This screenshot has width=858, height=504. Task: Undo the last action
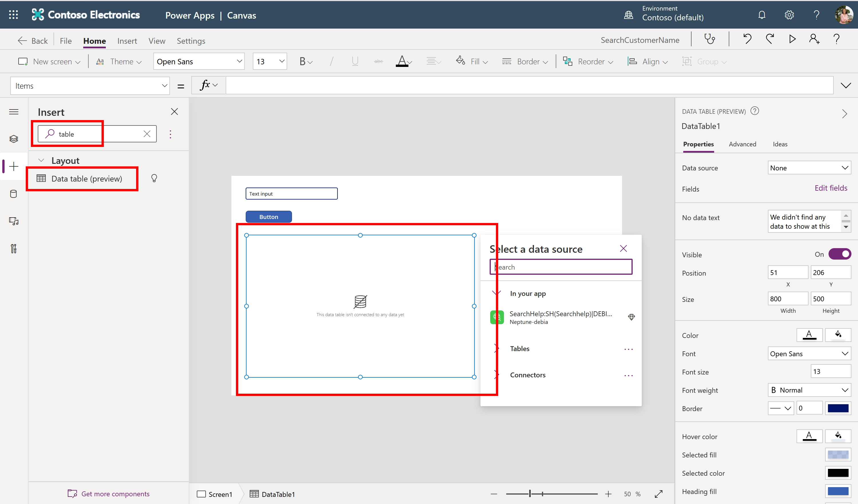(747, 39)
